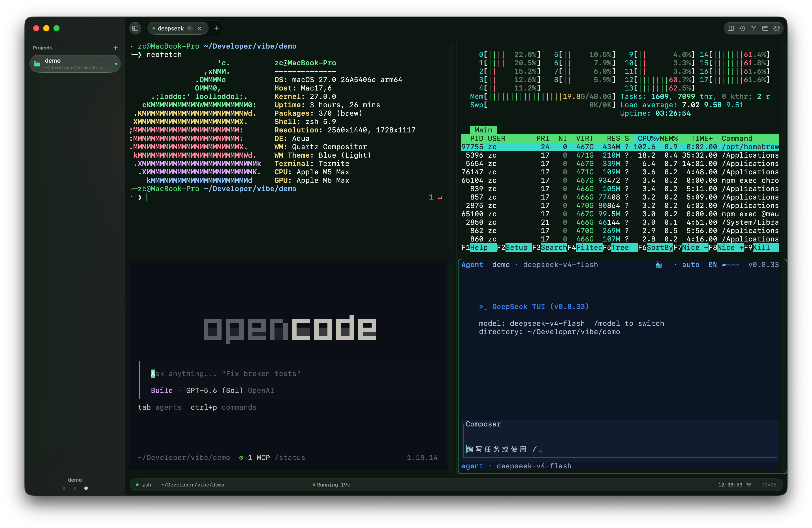Click 'Running 19s' status bar entry
Viewport: 812px width, 528px height.
click(331, 485)
